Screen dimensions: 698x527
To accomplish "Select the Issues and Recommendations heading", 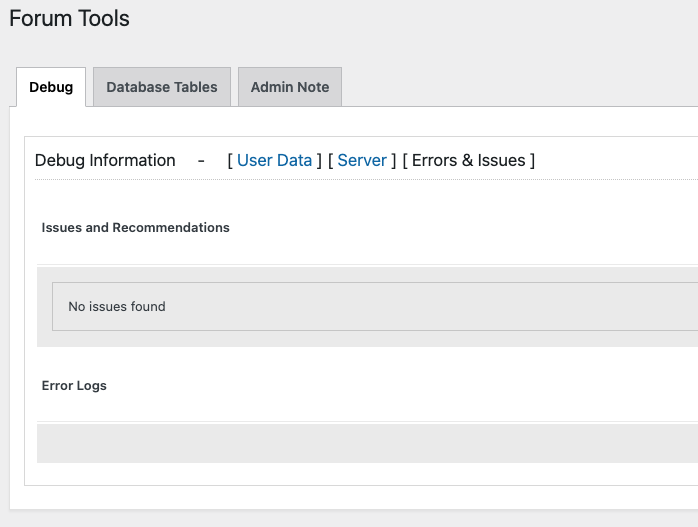I will 135,227.
